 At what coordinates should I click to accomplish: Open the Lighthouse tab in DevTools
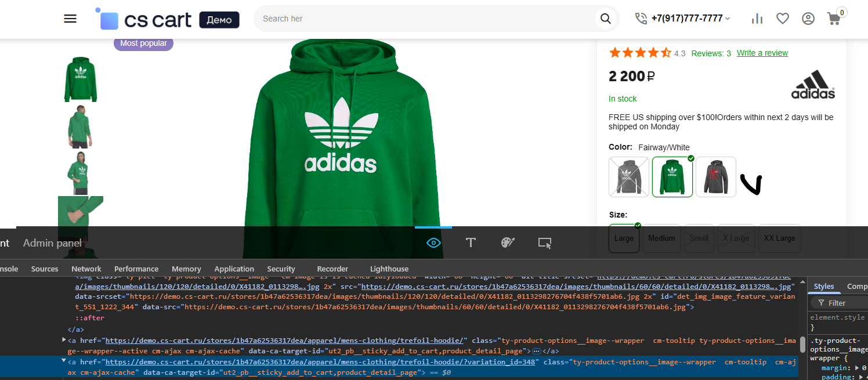coord(389,269)
